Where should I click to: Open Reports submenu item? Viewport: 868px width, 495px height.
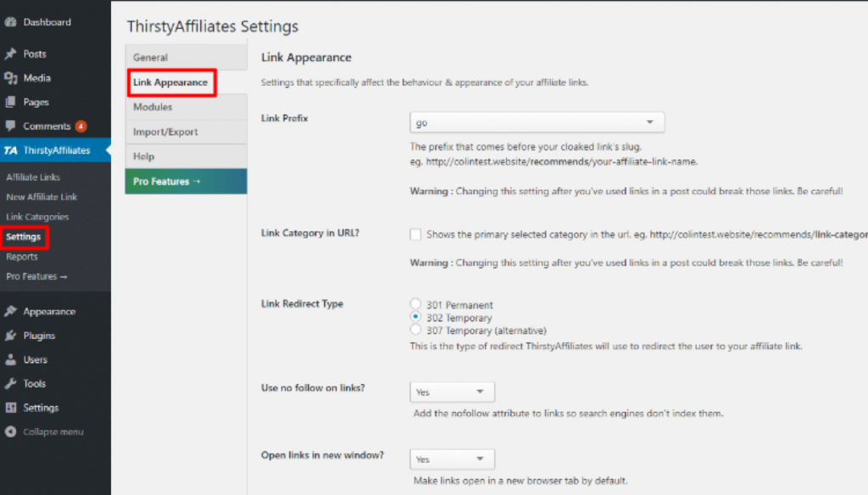pyautogui.click(x=22, y=256)
